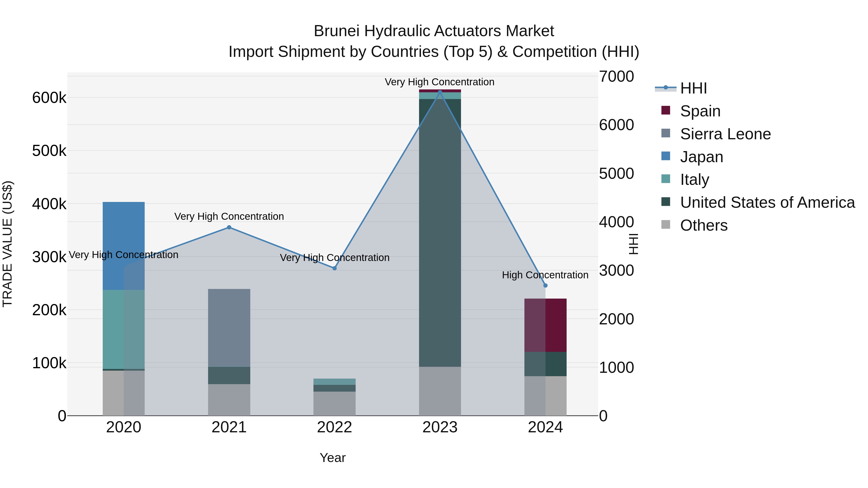Image resolution: width=868 pixels, height=488 pixels.
Task: Select the Others segment in 2022 bar
Action: [x=335, y=403]
